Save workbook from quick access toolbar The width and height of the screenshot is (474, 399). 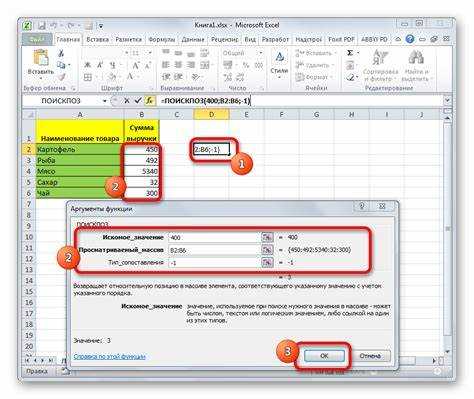pos(42,25)
